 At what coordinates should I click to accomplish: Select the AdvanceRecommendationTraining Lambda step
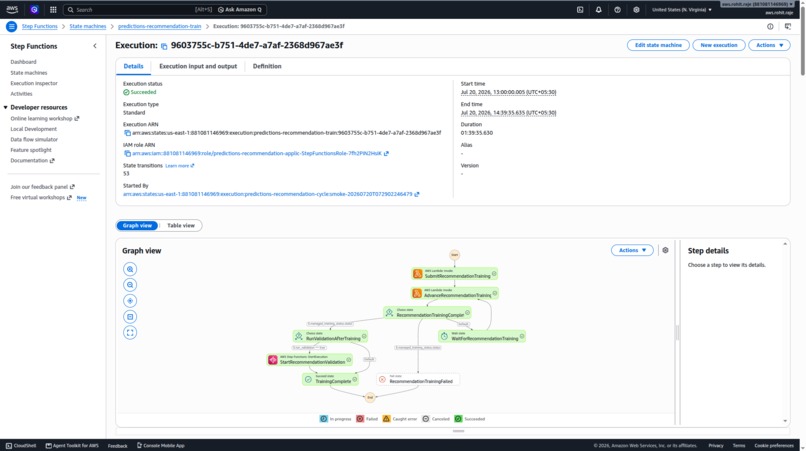454,294
